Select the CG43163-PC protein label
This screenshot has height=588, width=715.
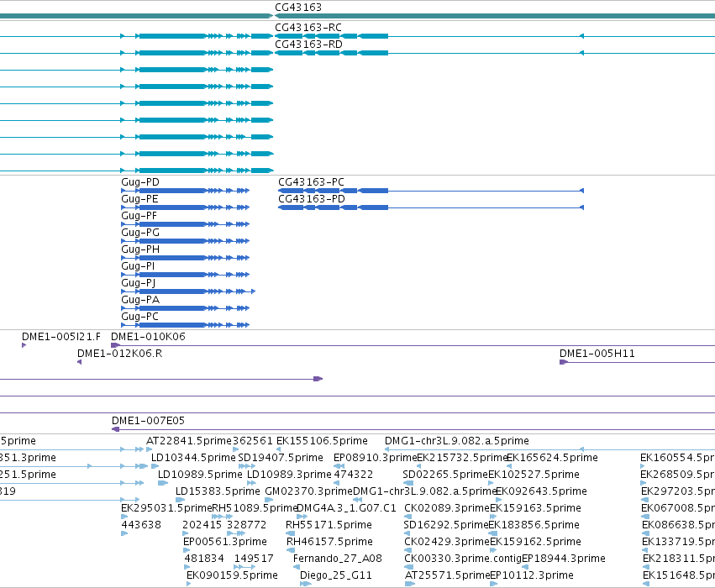pyautogui.click(x=311, y=182)
